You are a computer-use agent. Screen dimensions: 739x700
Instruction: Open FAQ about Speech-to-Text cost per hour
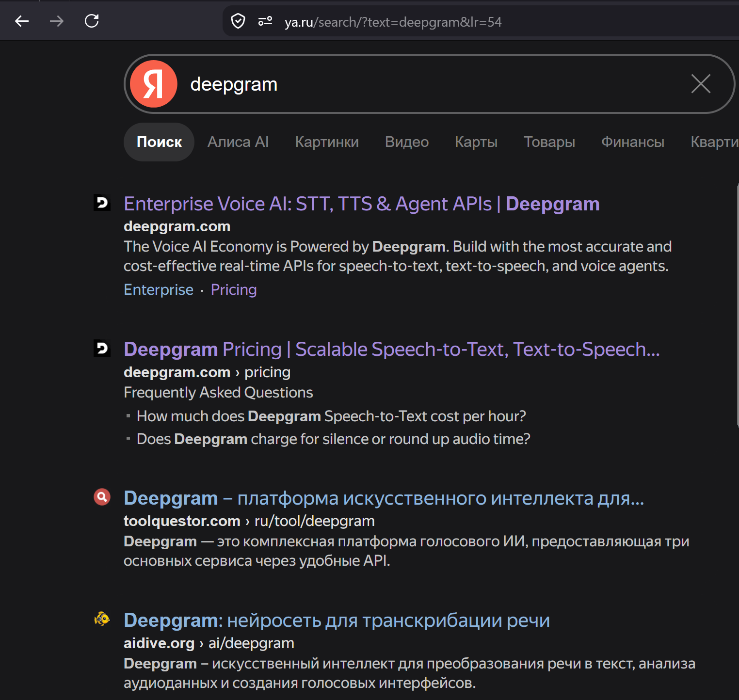(x=331, y=416)
